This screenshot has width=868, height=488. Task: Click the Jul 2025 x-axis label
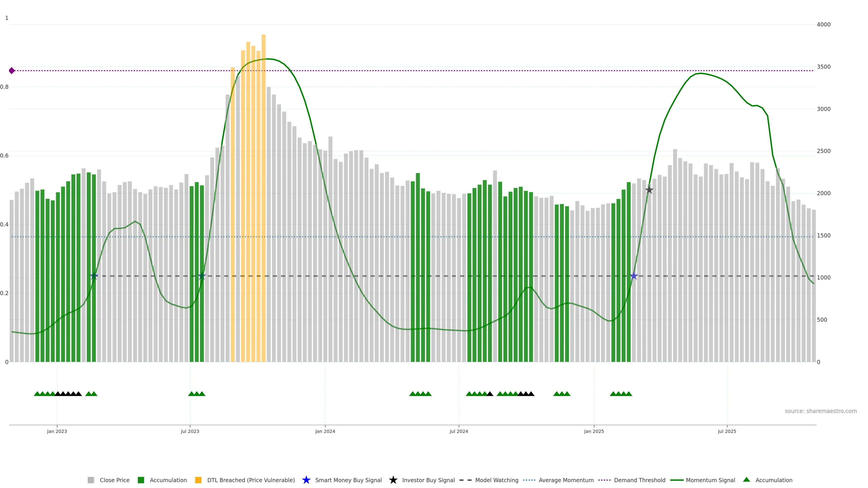[727, 432]
